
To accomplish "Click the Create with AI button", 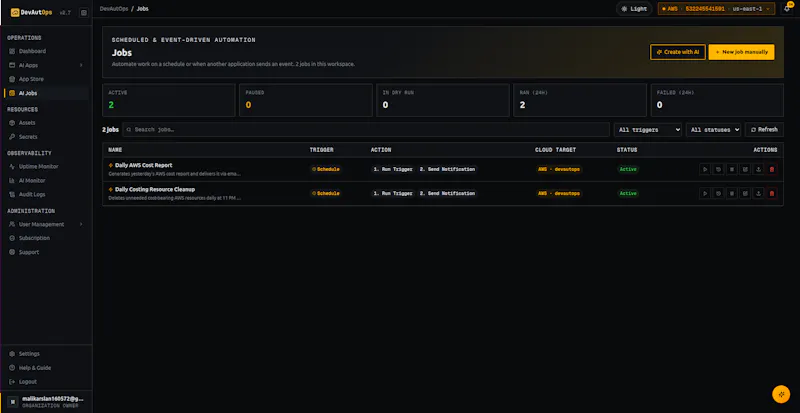I will coord(678,52).
